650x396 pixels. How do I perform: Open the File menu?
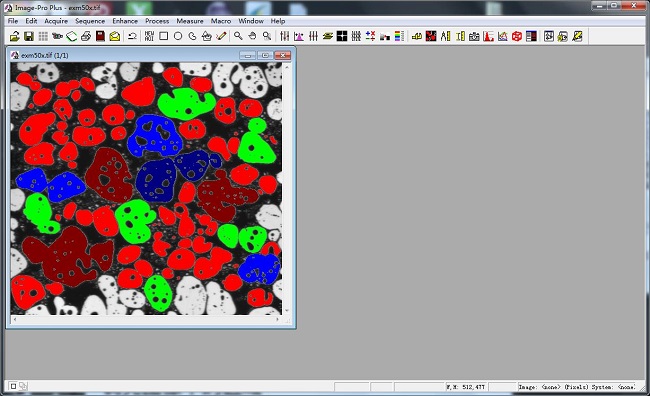point(13,21)
